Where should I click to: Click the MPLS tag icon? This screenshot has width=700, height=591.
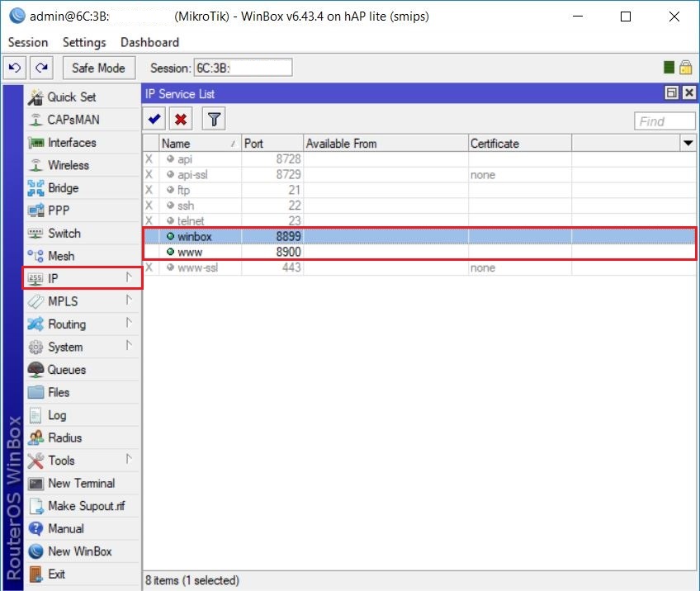(x=35, y=301)
